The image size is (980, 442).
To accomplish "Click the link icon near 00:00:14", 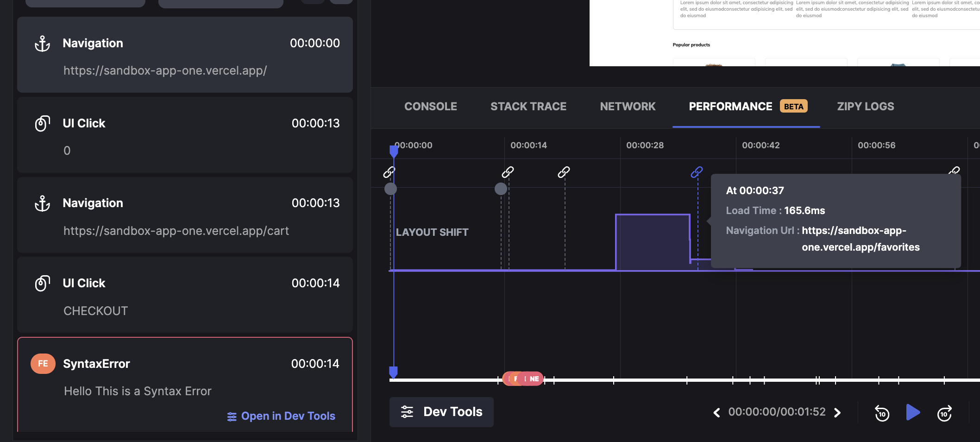I will [x=508, y=172].
